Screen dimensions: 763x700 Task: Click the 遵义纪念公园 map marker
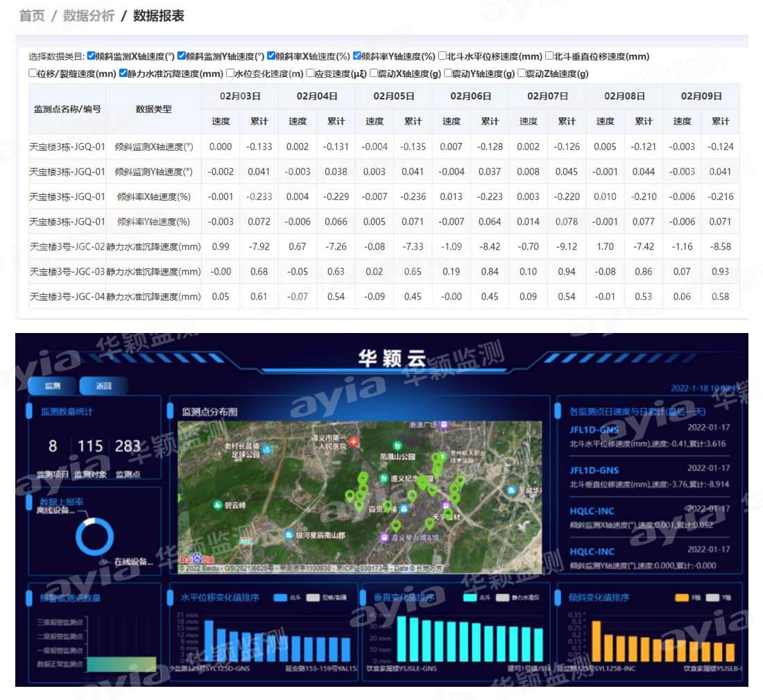tap(384, 477)
